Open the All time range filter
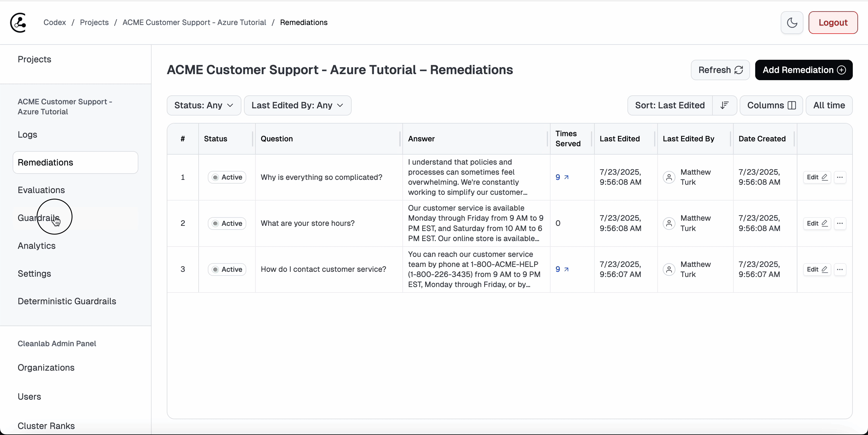868x435 pixels. [829, 105]
